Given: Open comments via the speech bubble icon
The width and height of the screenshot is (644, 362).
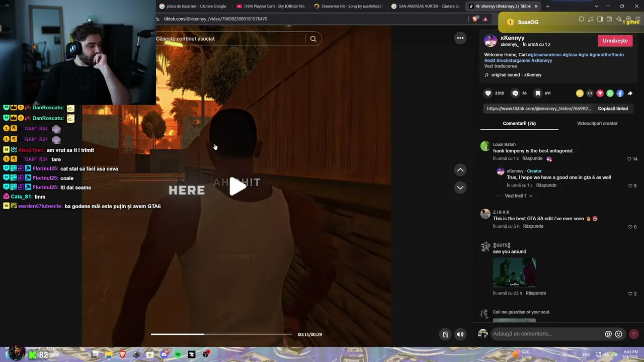Looking at the screenshot, I should (515, 93).
